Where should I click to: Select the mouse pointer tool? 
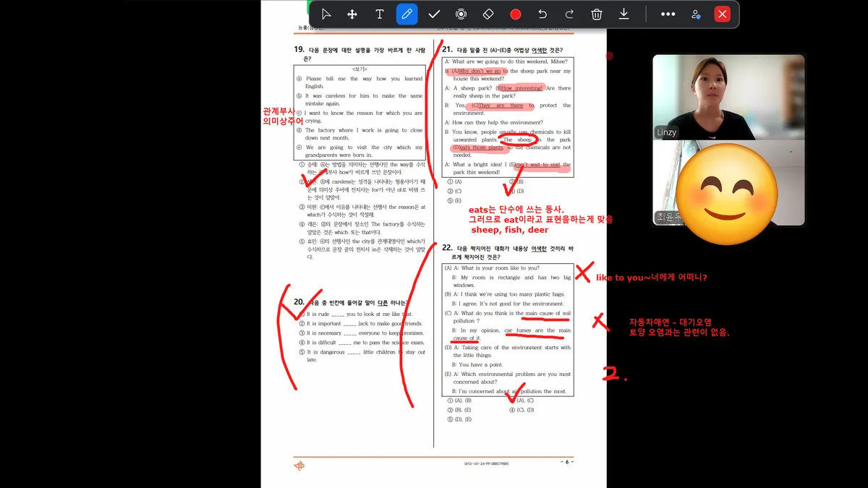pos(326,14)
